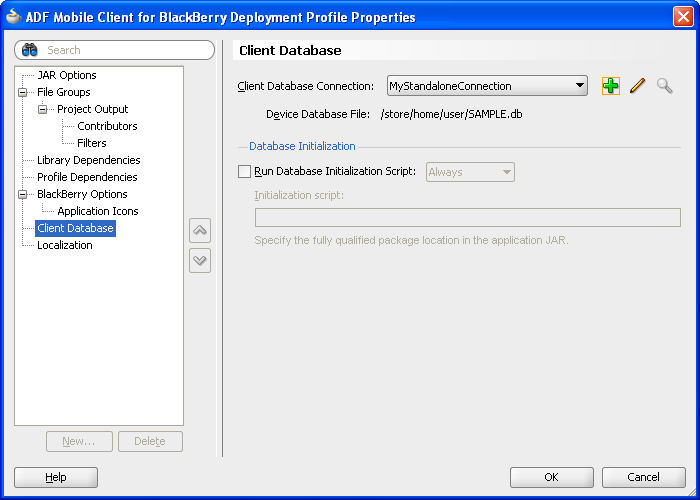This screenshot has width=700, height=500.
Task: Click the /store/home/user/SAMPLE.db path text
Action: (x=451, y=114)
